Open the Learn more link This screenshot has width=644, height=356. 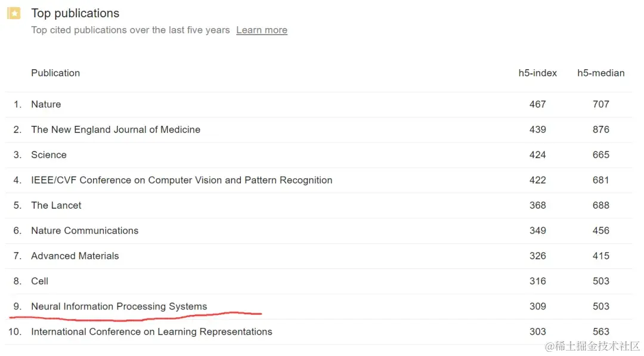[262, 30]
